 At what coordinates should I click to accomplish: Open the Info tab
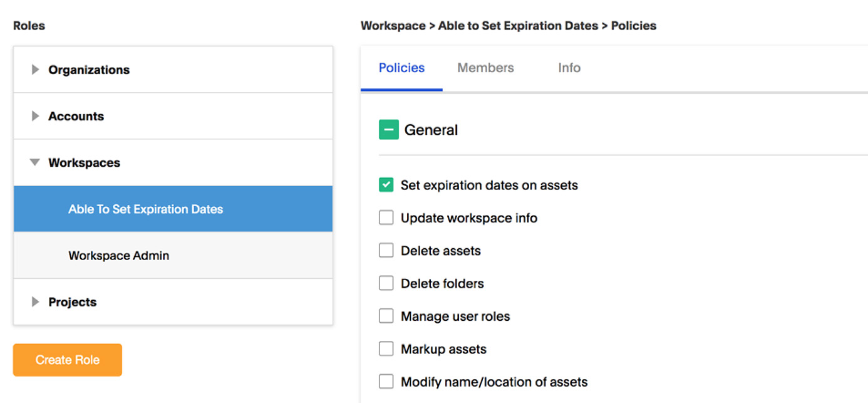coord(569,68)
